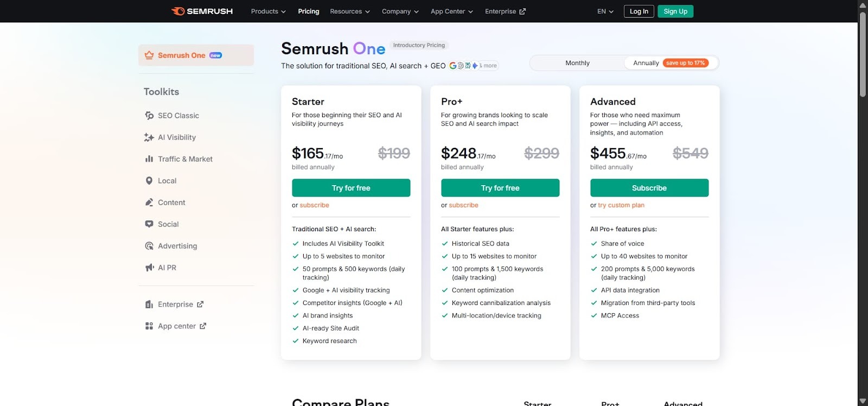Screen dimensions: 868x406
Task: Expand the App Center dropdown menu
Action: (452, 11)
